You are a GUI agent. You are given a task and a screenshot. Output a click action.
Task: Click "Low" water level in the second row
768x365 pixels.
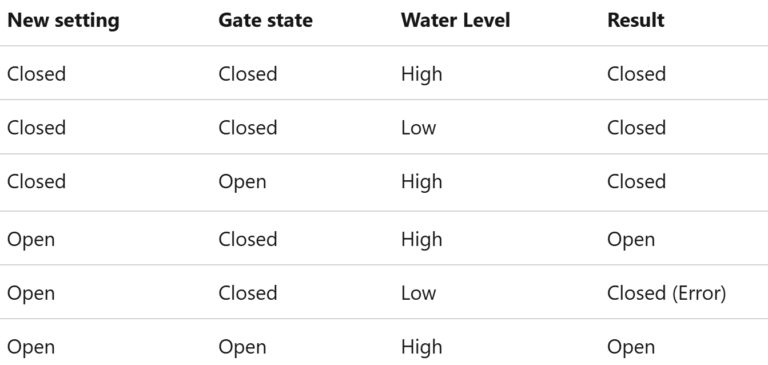[x=418, y=128]
